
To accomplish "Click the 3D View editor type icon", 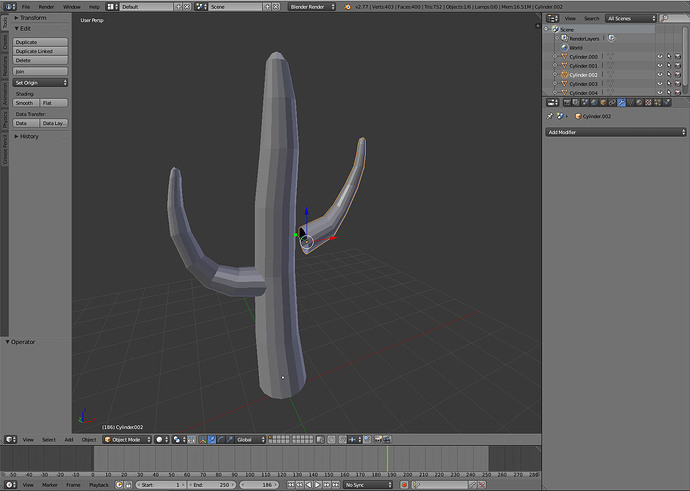I will (x=11, y=440).
